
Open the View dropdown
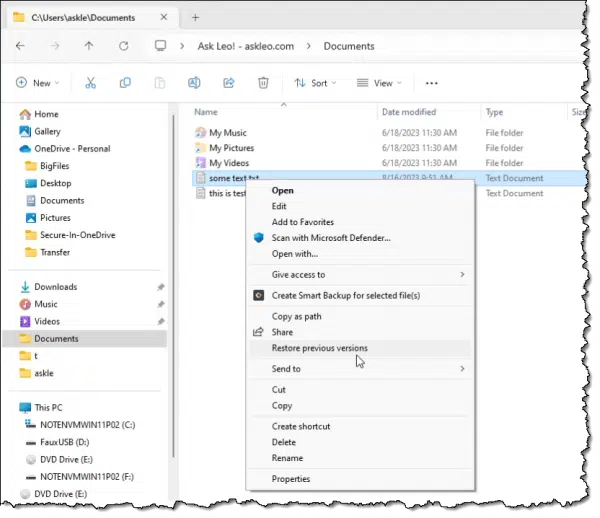(379, 83)
